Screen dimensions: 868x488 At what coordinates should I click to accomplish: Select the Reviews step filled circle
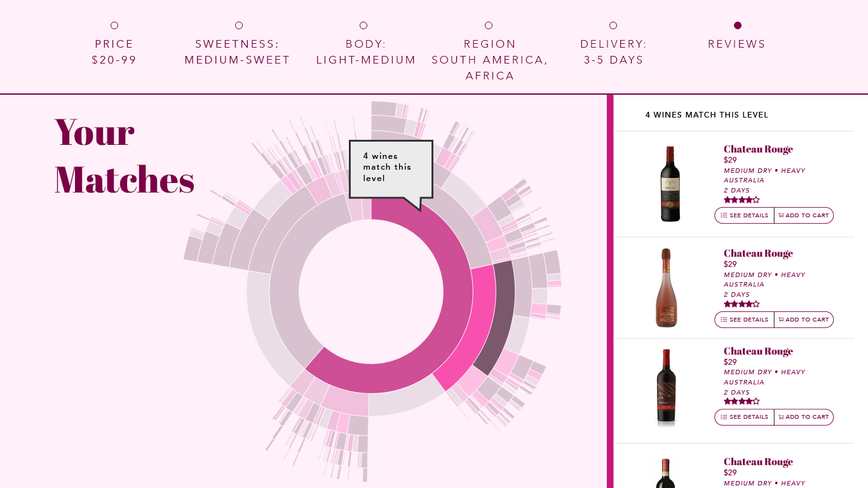(738, 25)
